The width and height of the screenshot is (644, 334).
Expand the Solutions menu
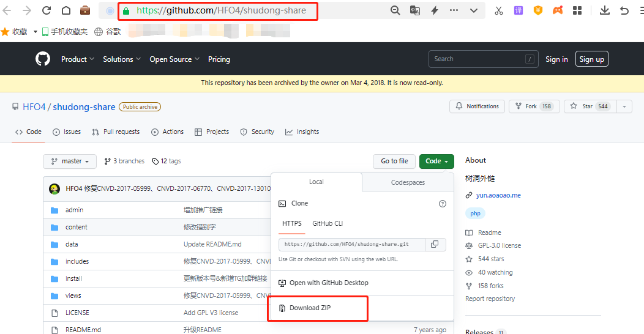coord(122,59)
